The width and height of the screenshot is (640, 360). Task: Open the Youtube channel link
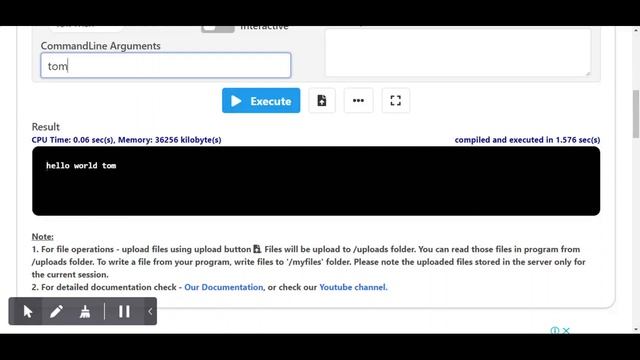click(353, 287)
